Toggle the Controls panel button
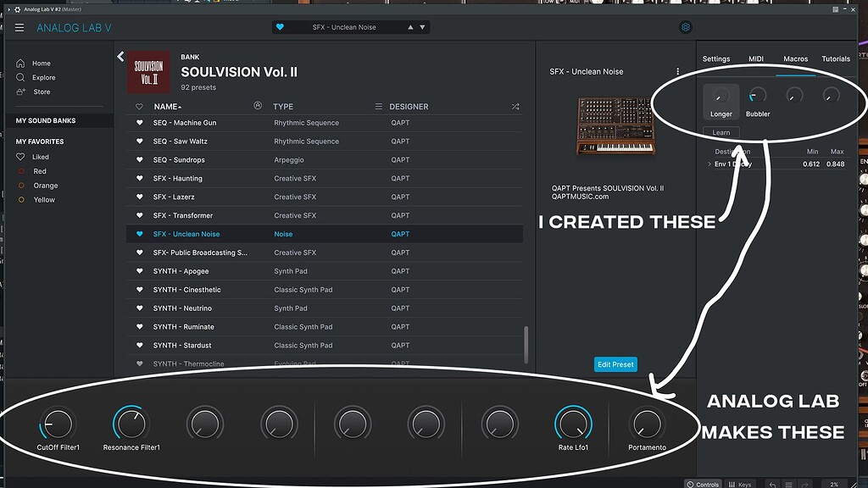 [703, 484]
